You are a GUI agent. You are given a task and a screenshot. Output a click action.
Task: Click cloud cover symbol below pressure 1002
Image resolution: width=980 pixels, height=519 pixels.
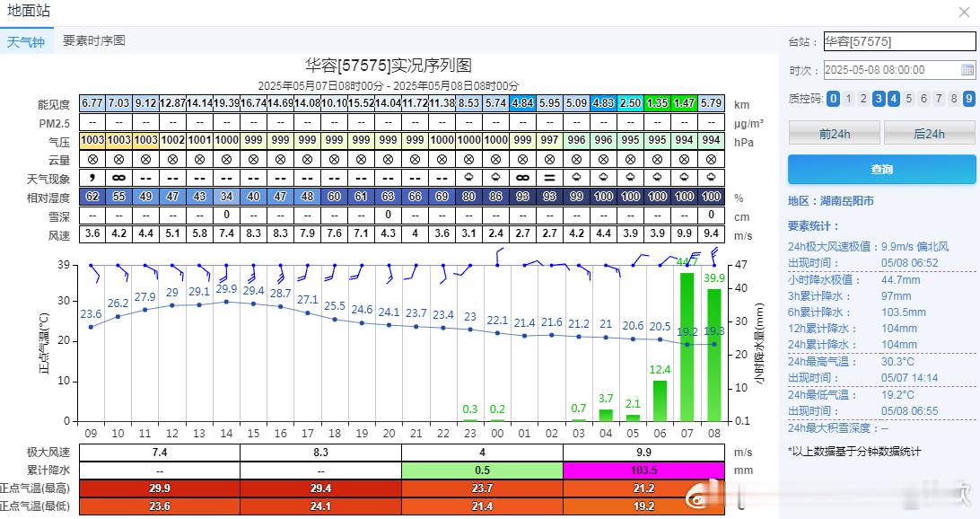coord(172,160)
